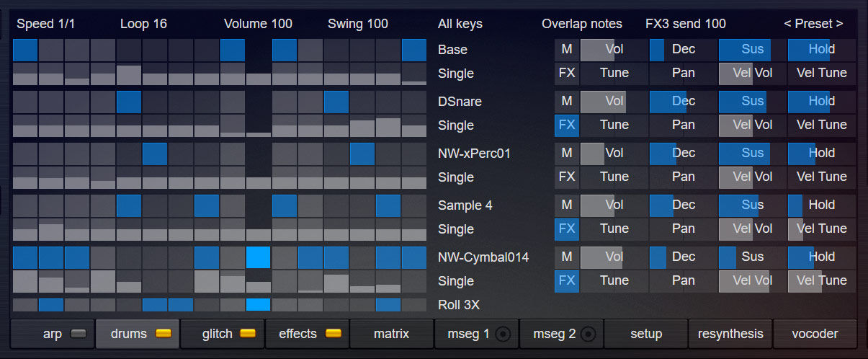The width and height of the screenshot is (868, 359).
Task: Click the mseg 2 circle icon
Action: coord(589,334)
